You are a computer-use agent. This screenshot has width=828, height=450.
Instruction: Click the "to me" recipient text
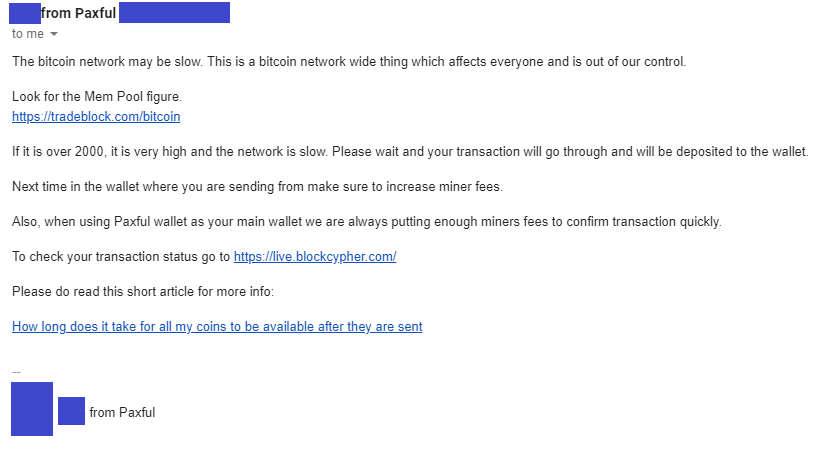click(27, 34)
